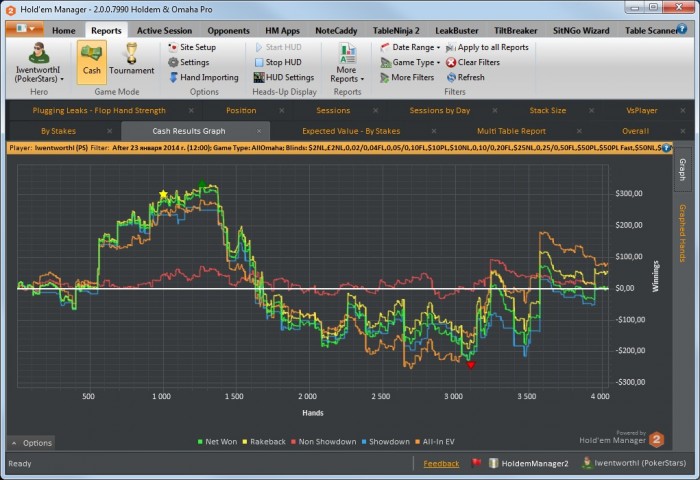This screenshot has width=700, height=480.
Task: Apply filters to all Reports
Action: [x=487, y=47]
